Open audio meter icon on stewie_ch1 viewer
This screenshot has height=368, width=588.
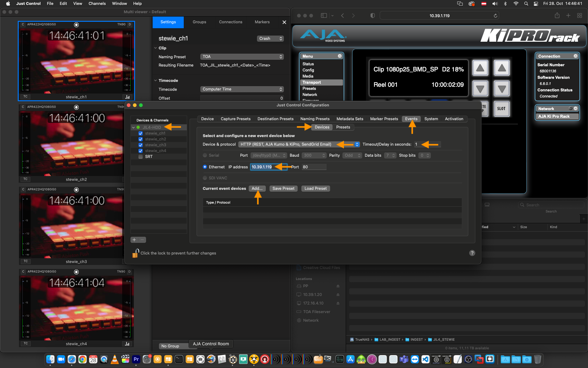(127, 97)
